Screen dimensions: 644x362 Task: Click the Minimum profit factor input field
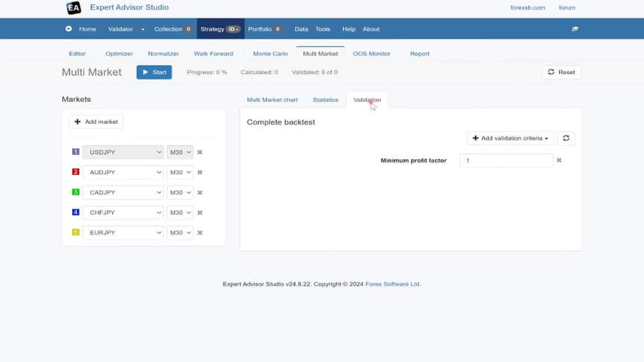click(x=506, y=160)
